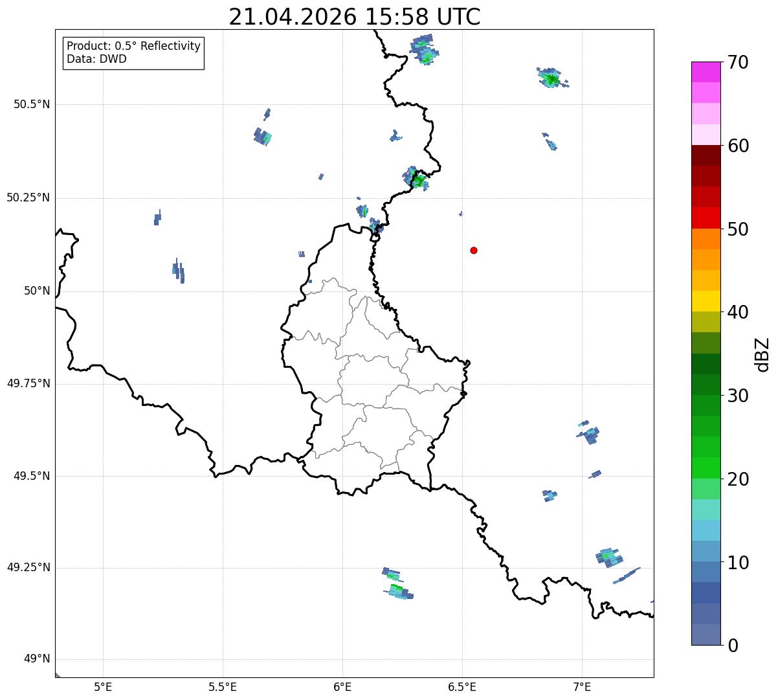This screenshot has height=700, width=778.
Task: Click the 5°E longitude tick label
Action: click(x=103, y=686)
